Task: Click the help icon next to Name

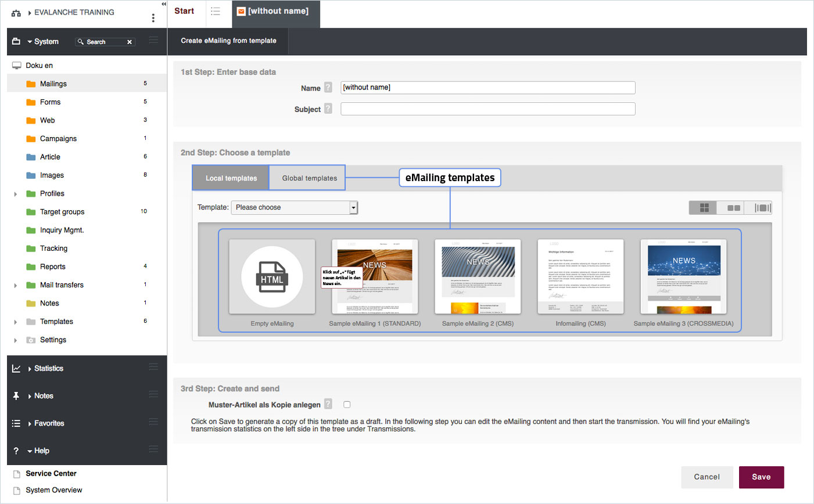Action: pyautogui.click(x=328, y=88)
